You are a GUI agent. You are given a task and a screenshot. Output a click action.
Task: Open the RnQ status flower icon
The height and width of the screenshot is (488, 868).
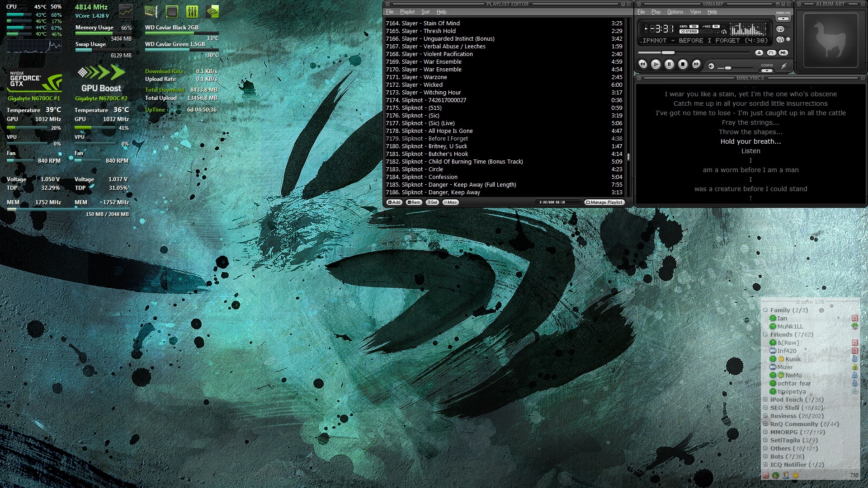tap(776, 475)
